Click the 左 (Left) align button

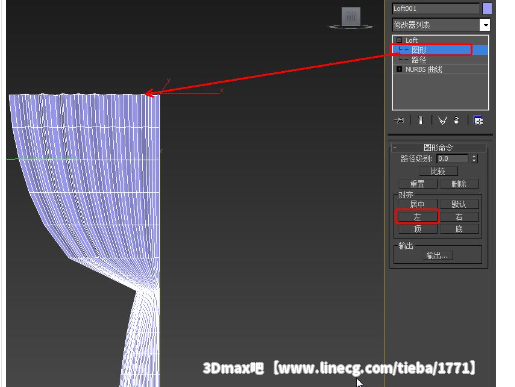click(x=418, y=217)
